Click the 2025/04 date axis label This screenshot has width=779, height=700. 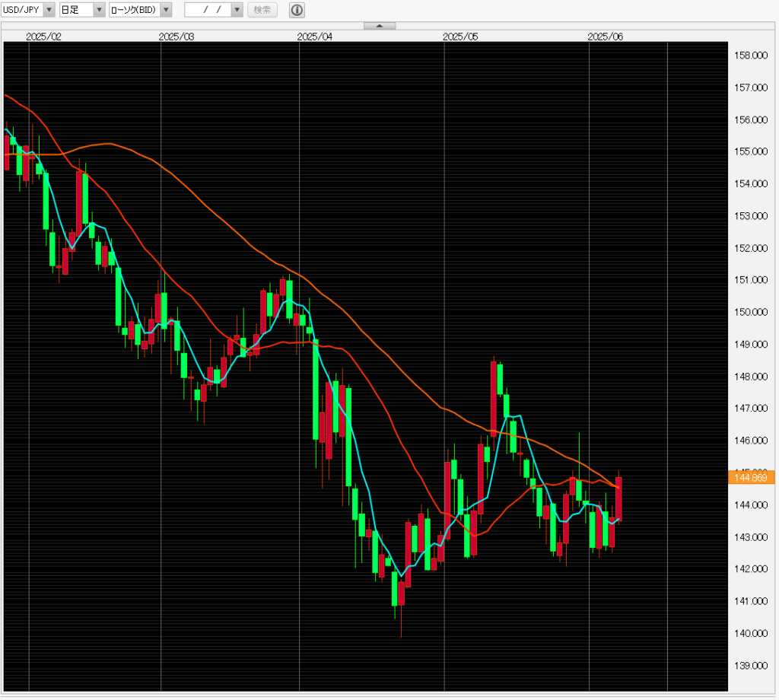point(315,36)
